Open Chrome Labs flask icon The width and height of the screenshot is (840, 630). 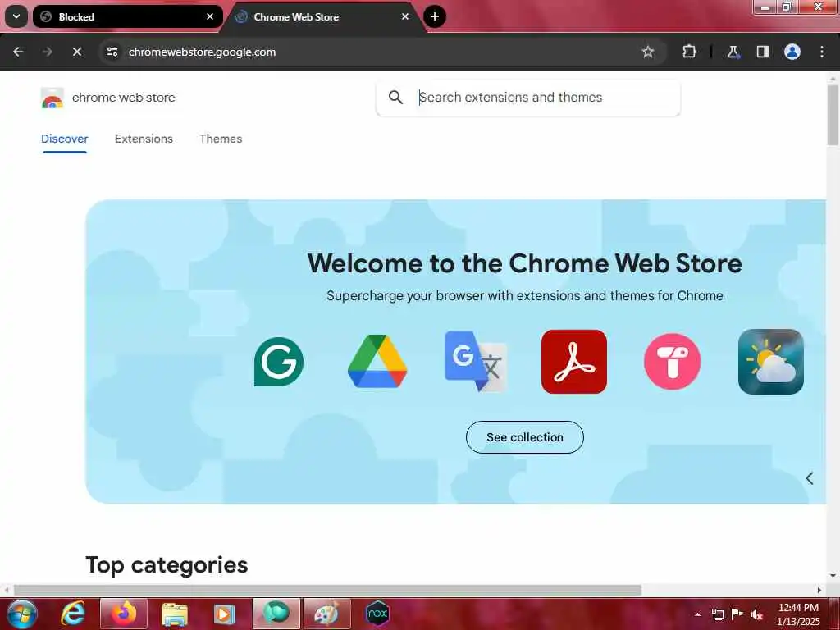coord(733,52)
